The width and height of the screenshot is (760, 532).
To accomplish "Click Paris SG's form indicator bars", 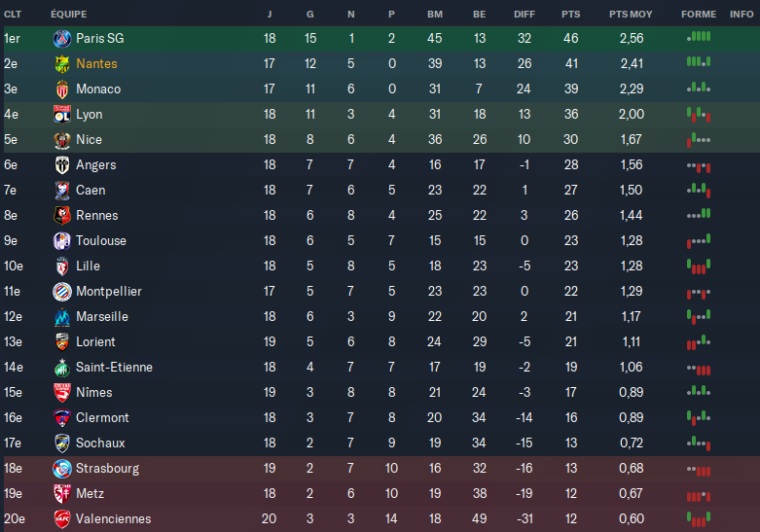I will 699,36.
